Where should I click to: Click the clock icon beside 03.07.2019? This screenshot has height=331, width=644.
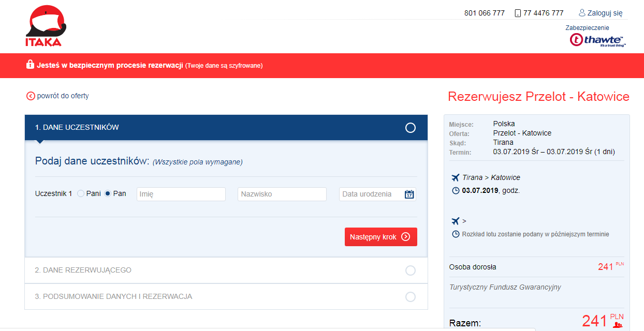point(456,190)
